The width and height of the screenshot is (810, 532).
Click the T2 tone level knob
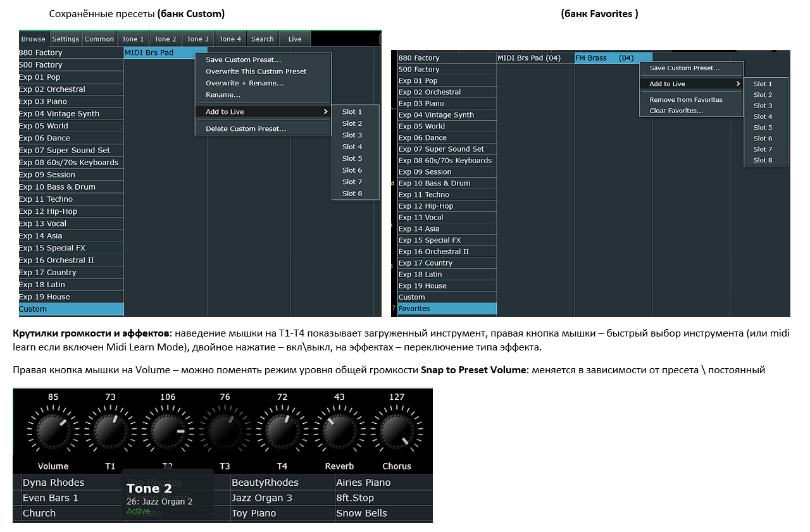tap(168, 432)
